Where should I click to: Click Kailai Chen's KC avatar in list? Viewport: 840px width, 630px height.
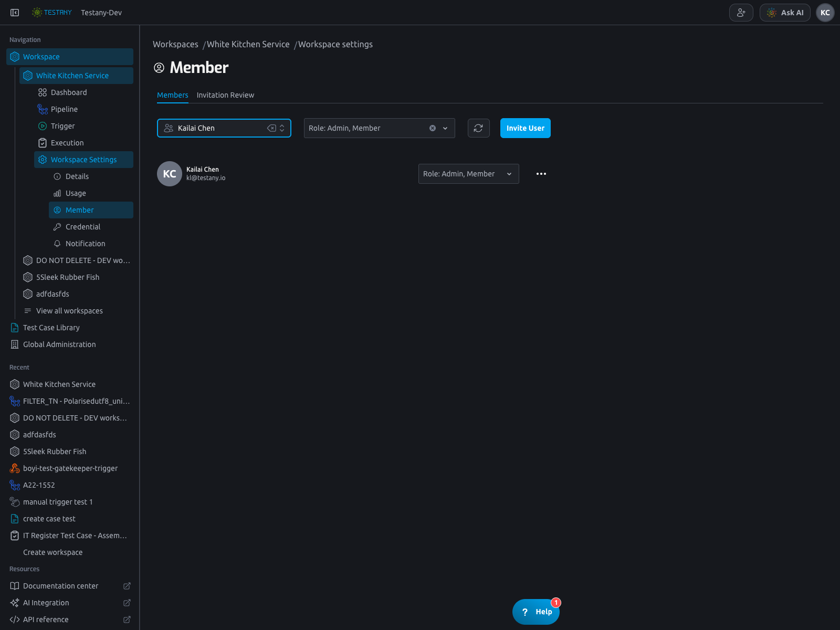[x=170, y=174]
